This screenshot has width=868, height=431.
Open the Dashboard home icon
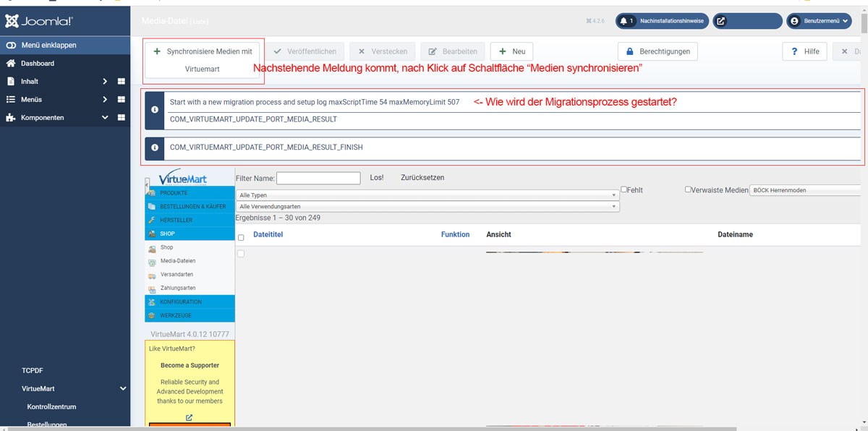(x=11, y=64)
